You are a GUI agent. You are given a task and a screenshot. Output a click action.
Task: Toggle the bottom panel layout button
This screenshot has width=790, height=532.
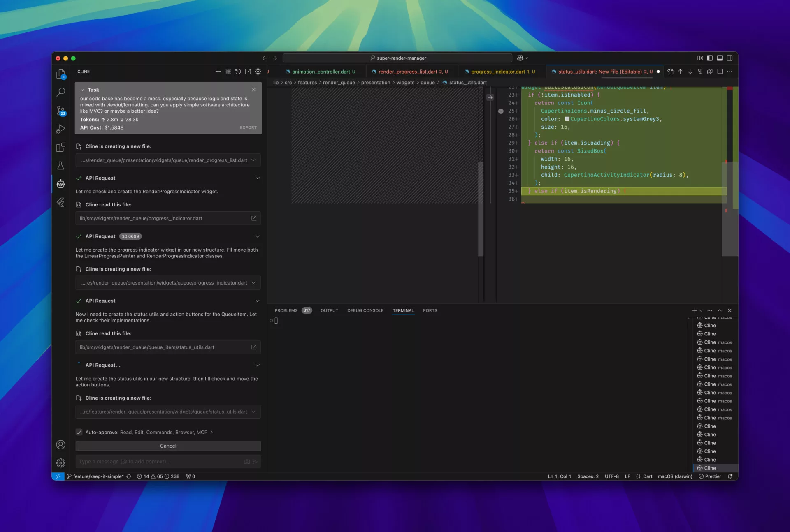tap(720, 58)
